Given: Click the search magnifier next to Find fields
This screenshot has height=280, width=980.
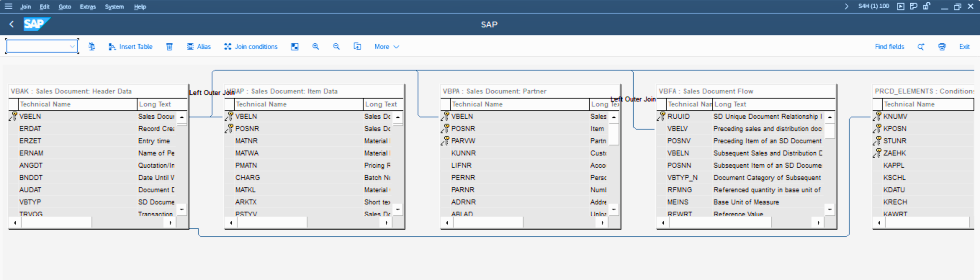Looking at the screenshot, I should [921, 46].
